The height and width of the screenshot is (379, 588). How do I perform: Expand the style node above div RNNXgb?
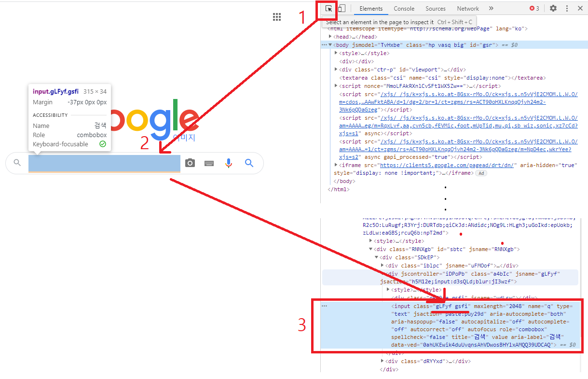tap(371, 241)
